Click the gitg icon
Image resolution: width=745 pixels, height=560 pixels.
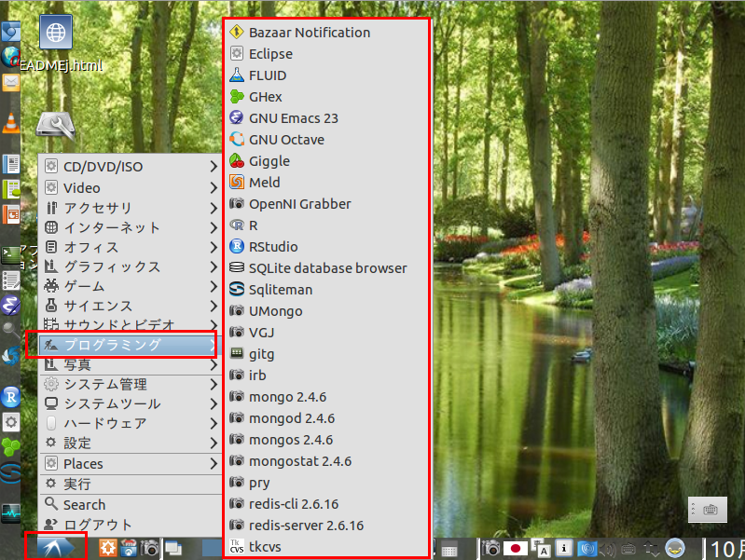click(237, 354)
